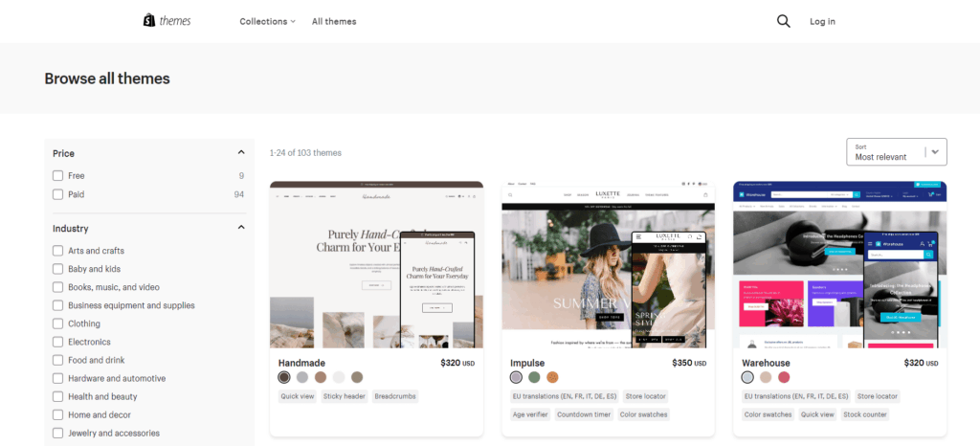Select Impulse's first mauve swatch
The height and width of the screenshot is (446, 980).
coord(516,377)
